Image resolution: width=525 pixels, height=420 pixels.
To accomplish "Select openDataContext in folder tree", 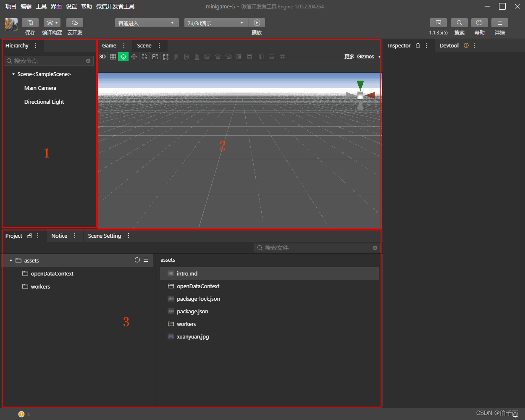I will [52, 273].
